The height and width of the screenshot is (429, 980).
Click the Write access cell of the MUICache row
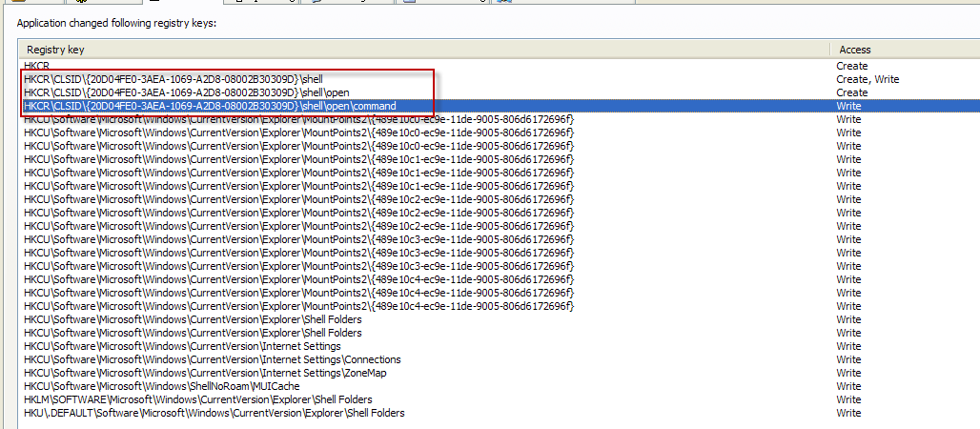pos(848,386)
